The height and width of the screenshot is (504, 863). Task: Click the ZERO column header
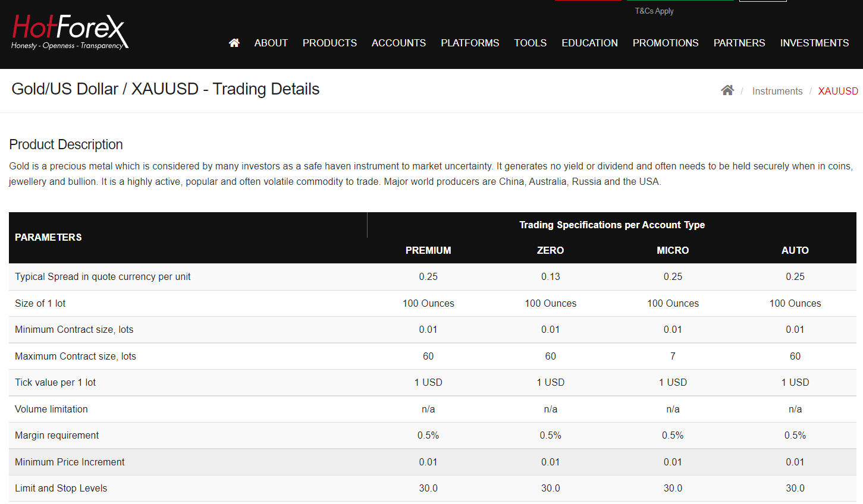point(551,250)
